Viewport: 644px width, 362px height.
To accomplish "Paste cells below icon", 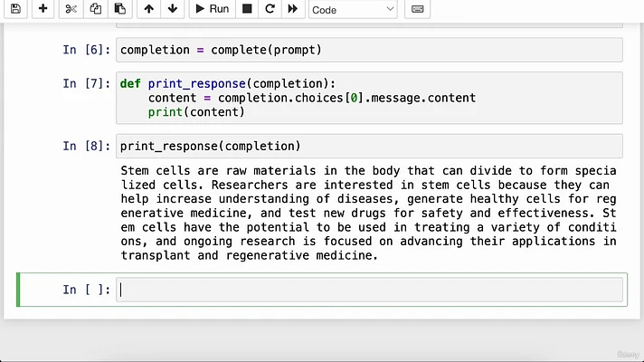I will (120, 9).
